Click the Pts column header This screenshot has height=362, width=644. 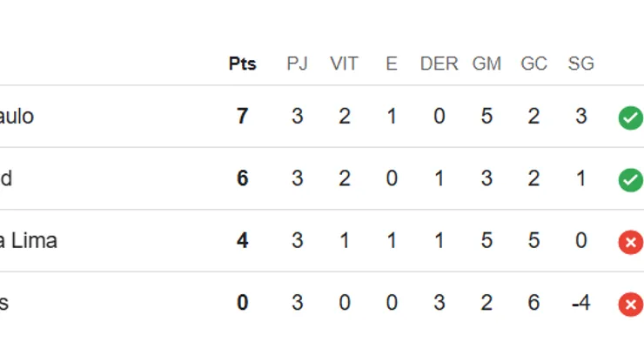[x=242, y=64]
